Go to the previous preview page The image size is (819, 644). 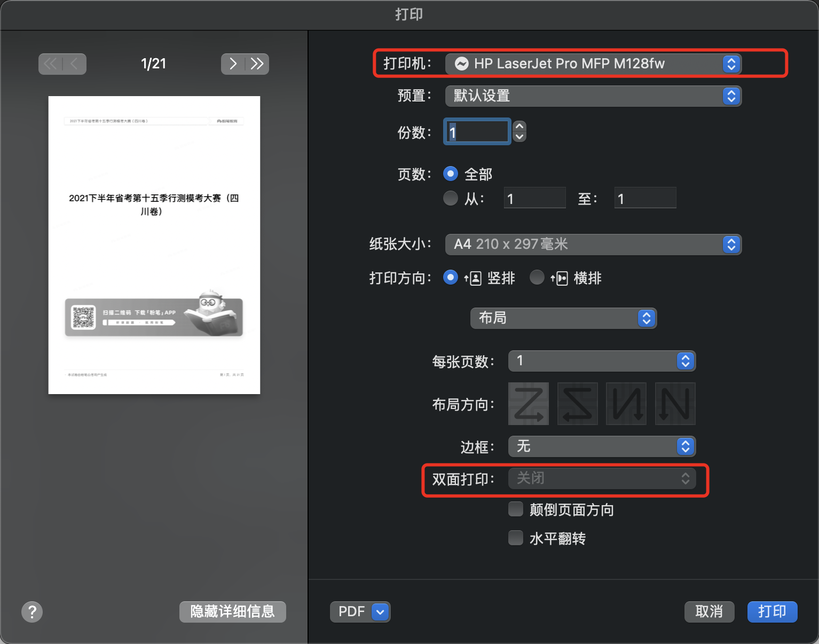coord(74,64)
